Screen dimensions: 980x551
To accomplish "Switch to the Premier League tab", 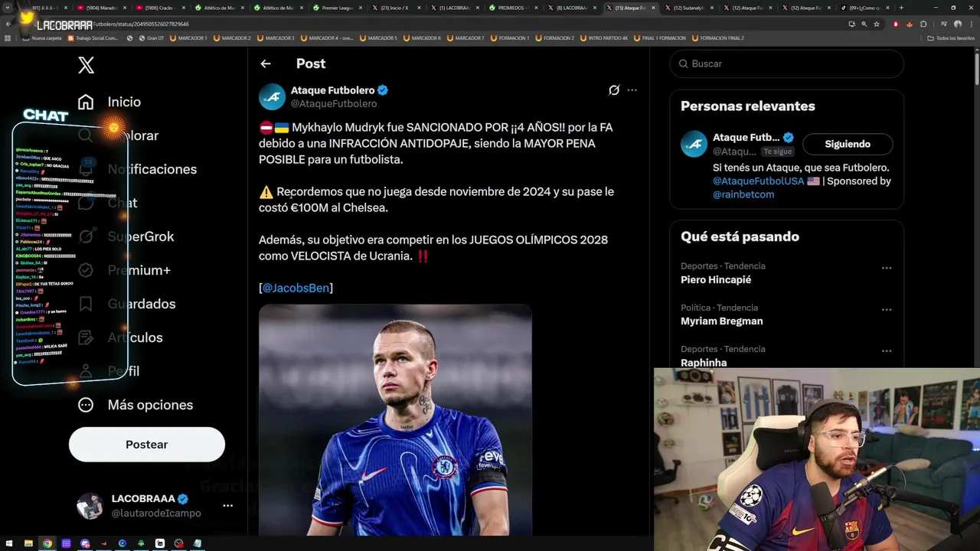I will pos(337,8).
